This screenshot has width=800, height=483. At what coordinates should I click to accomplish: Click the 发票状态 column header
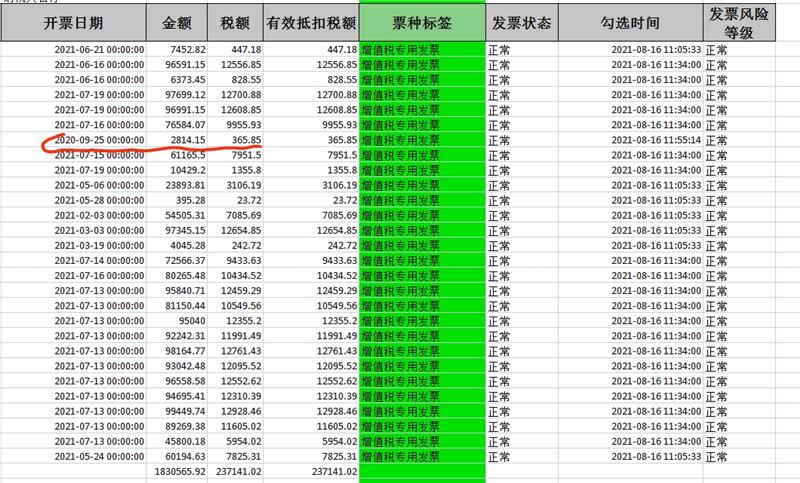pyautogui.click(x=521, y=23)
